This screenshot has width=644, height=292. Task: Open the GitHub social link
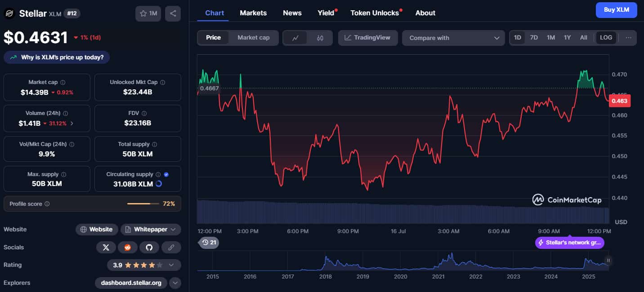point(149,247)
